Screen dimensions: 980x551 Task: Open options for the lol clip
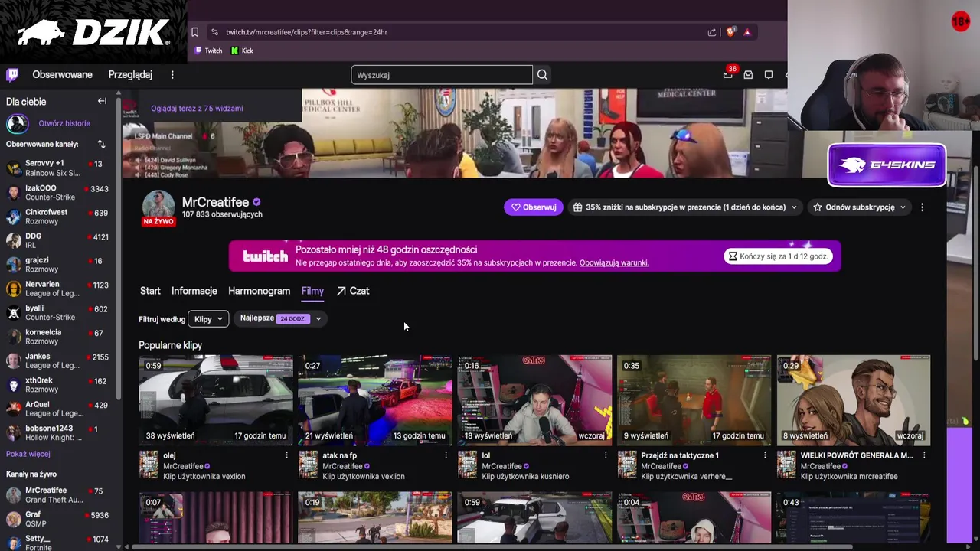pyautogui.click(x=605, y=455)
